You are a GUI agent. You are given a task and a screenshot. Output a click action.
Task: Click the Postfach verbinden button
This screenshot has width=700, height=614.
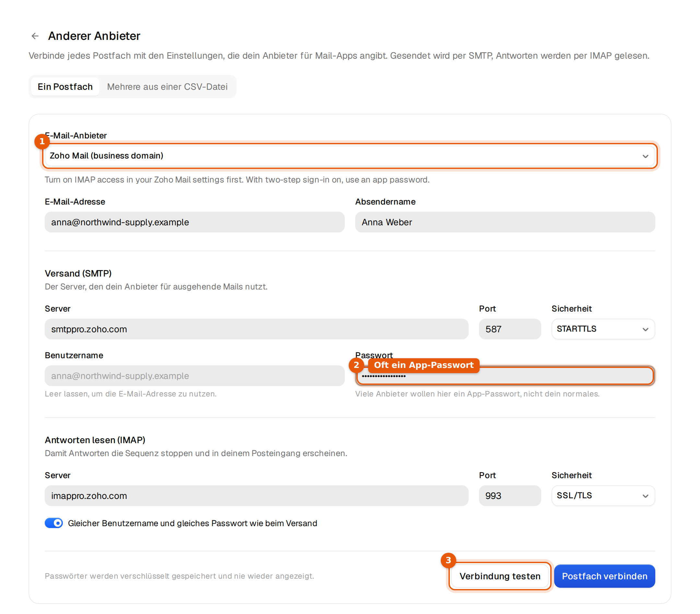tap(604, 576)
